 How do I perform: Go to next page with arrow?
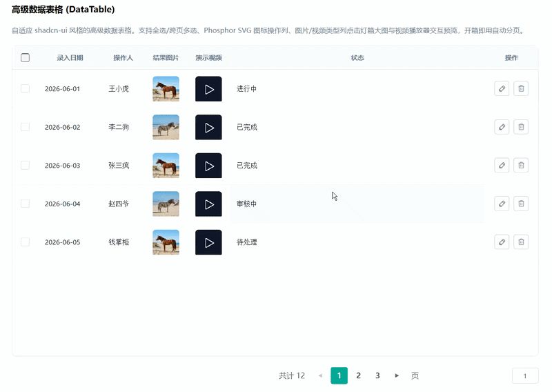[x=397, y=375]
